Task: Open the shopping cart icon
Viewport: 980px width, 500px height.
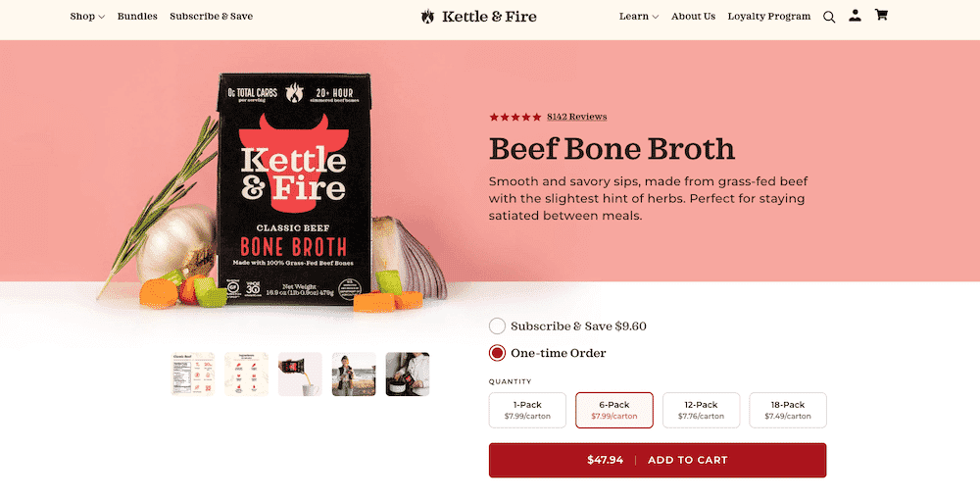Action: click(881, 16)
